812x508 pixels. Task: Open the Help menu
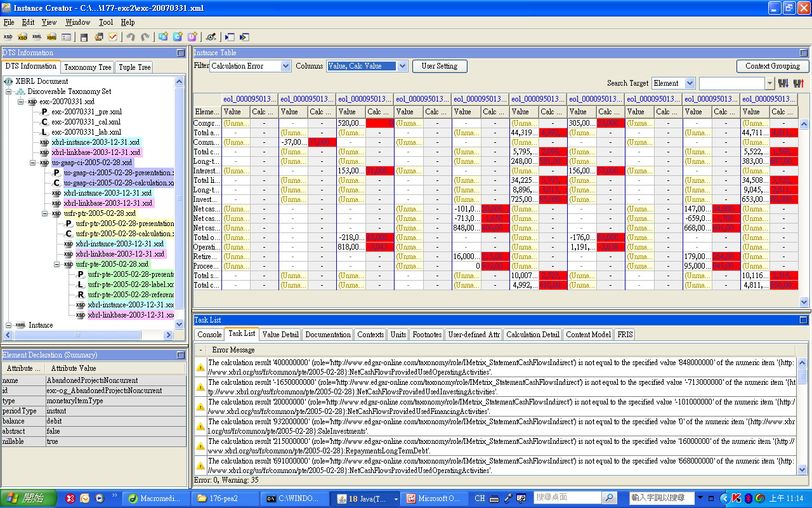pos(128,22)
